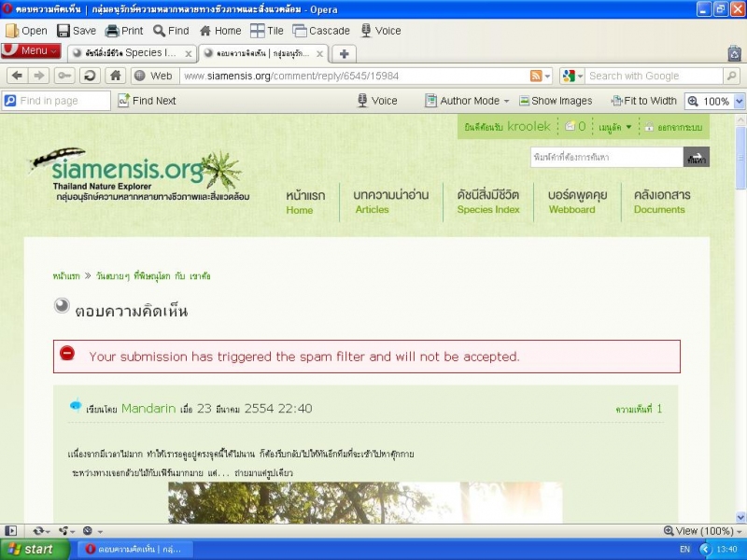The image size is (747, 560).
Task: Open the Webboard navigation link
Action: coord(571,201)
